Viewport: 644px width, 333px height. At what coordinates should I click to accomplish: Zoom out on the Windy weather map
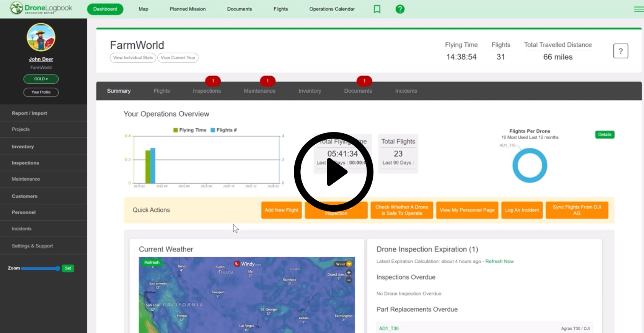(349, 280)
